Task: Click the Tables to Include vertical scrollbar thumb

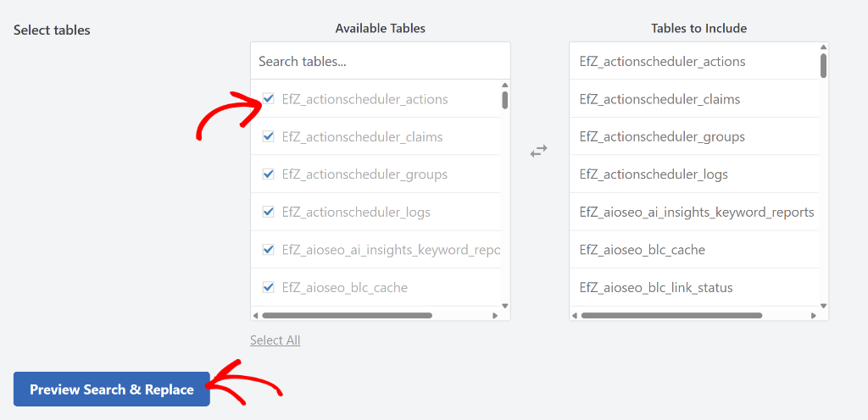Action: [823, 64]
